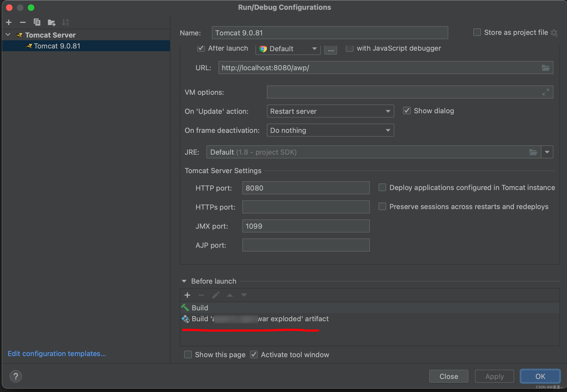Image resolution: width=567 pixels, height=392 pixels.
Task: Confirm with the OK button
Action: tap(540, 376)
